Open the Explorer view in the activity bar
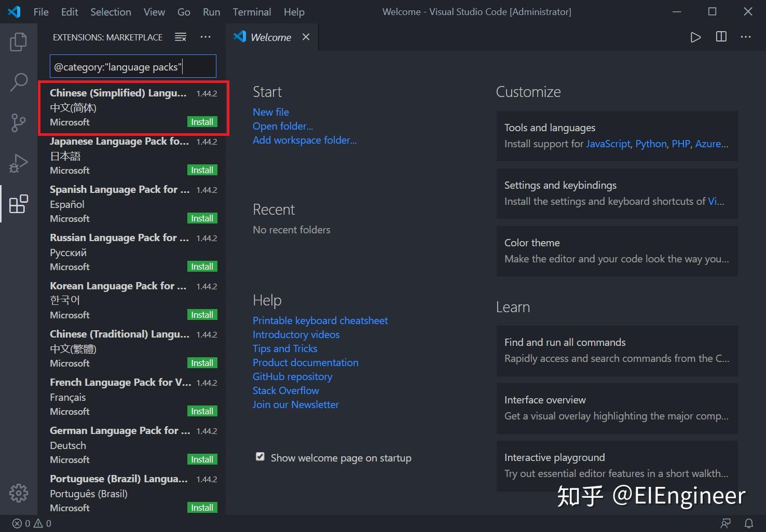This screenshot has height=532, width=766. [19, 43]
